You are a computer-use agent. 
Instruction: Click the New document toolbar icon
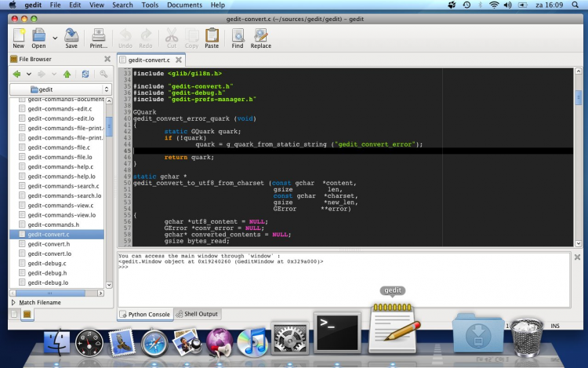pos(19,36)
